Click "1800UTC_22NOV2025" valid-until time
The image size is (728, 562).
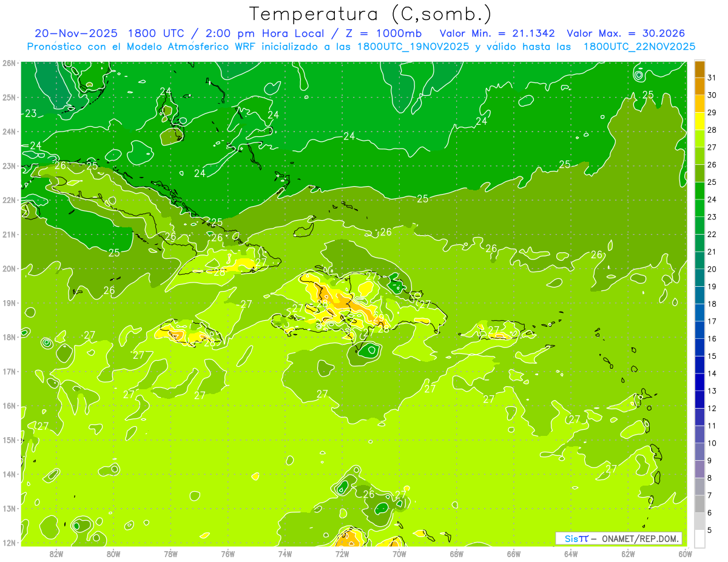coord(639,46)
